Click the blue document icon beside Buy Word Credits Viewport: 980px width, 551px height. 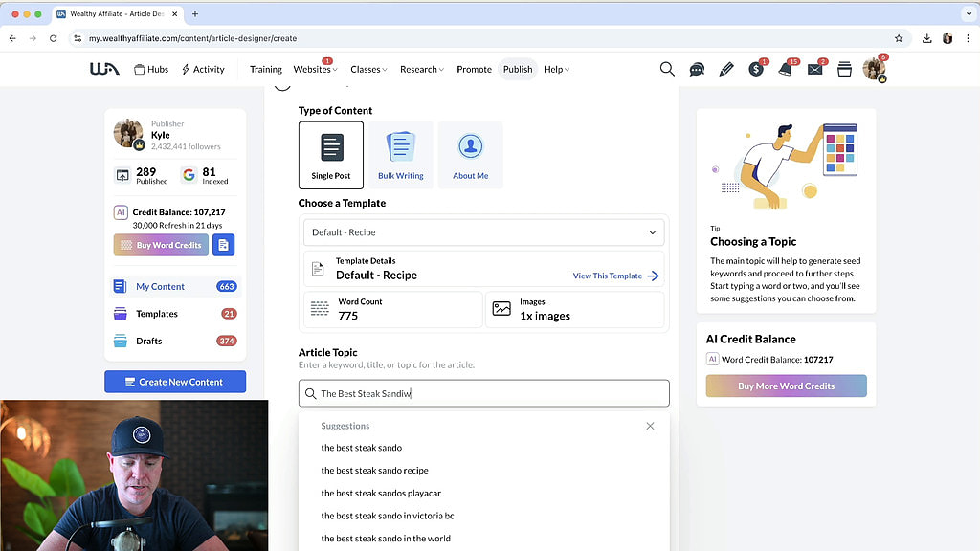point(223,245)
